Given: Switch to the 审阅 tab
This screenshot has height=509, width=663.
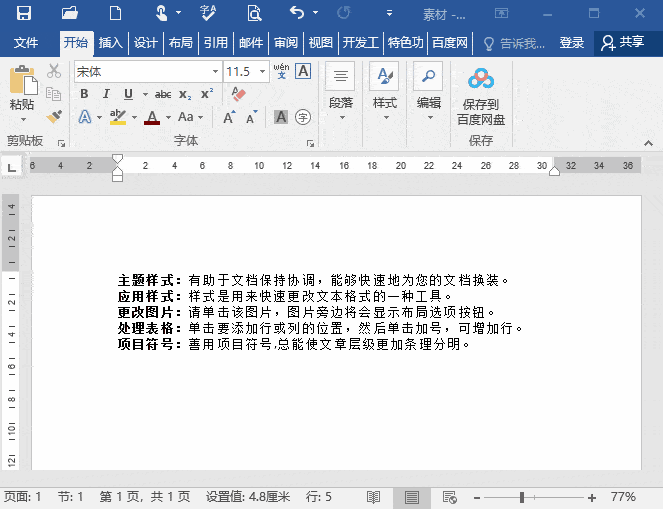Looking at the screenshot, I should tap(286, 43).
